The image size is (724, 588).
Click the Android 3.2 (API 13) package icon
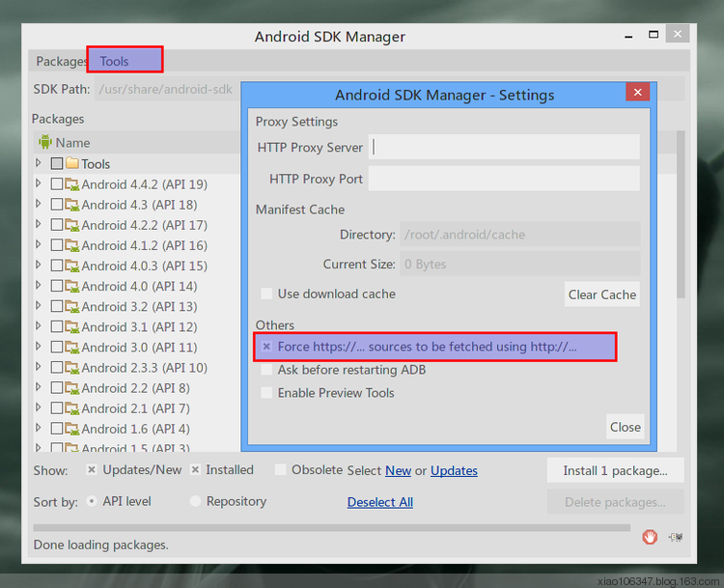tap(71, 306)
